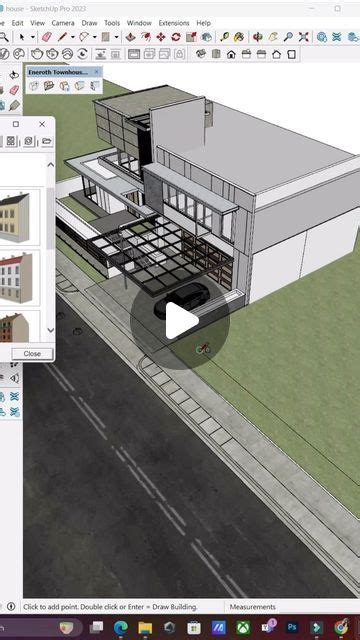The width and height of the screenshot is (360, 640).
Task: Select the Tape Measure tool
Action: (224, 37)
